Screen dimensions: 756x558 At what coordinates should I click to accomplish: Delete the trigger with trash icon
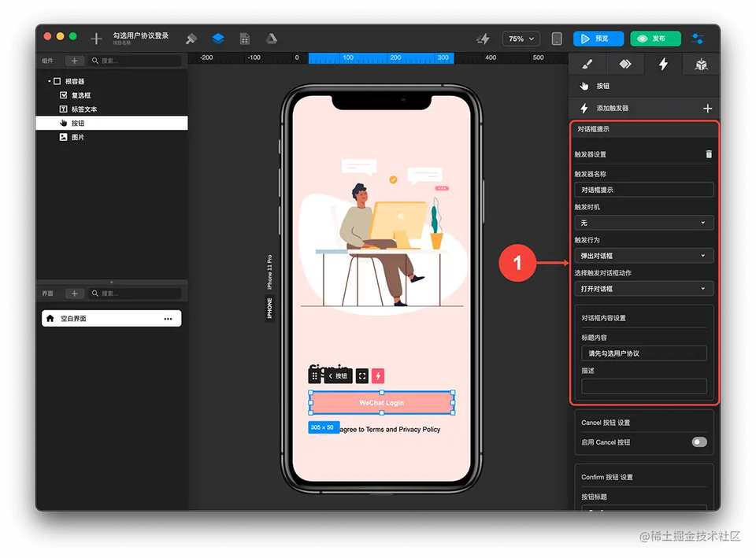click(708, 154)
